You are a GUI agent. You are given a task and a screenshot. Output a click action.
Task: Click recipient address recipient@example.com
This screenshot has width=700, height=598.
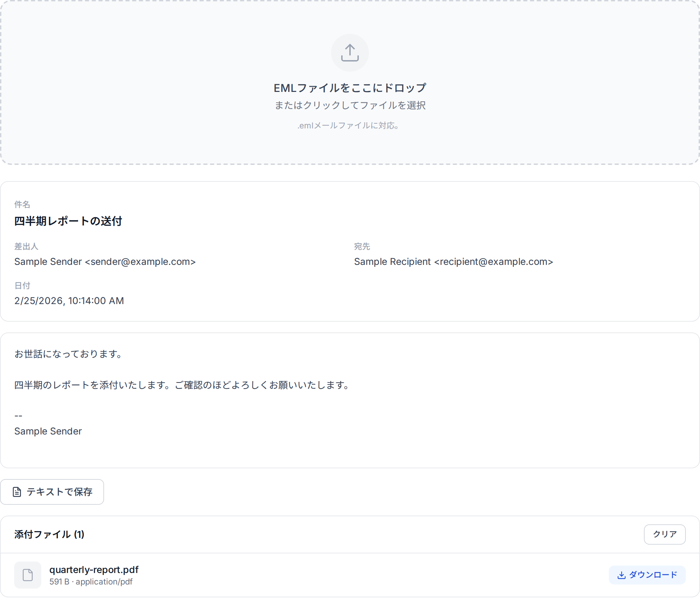(494, 262)
